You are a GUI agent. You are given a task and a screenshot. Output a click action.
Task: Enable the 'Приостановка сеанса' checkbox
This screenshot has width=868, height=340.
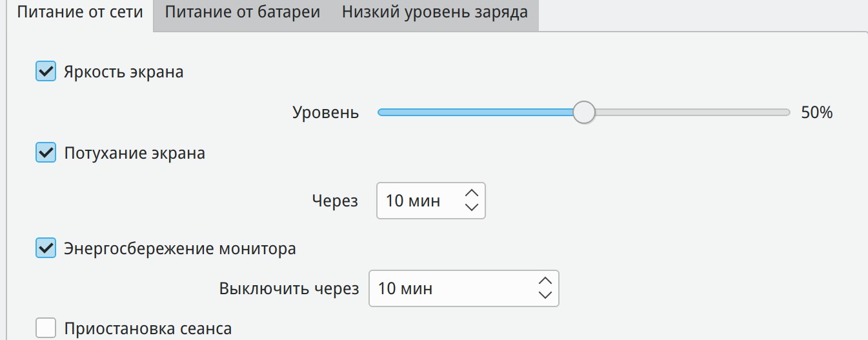[45, 328]
